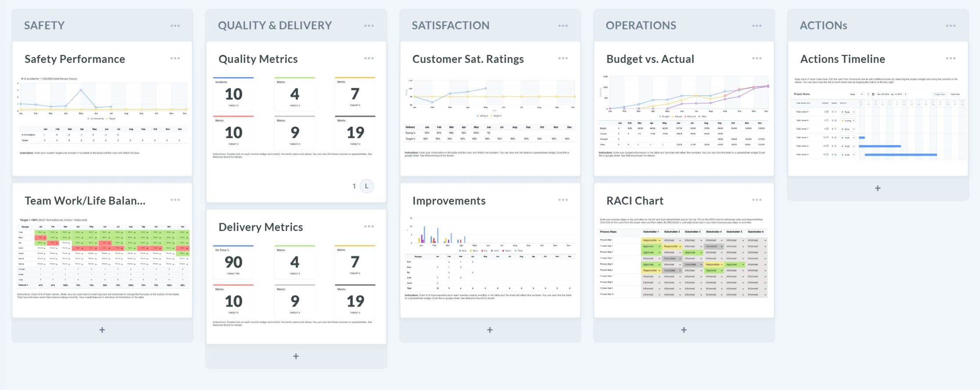Image resolution: width=980 pixels, height=390 pixels.
Task: Select the Incidents 10 counter widget
Action: pos(233,94)
